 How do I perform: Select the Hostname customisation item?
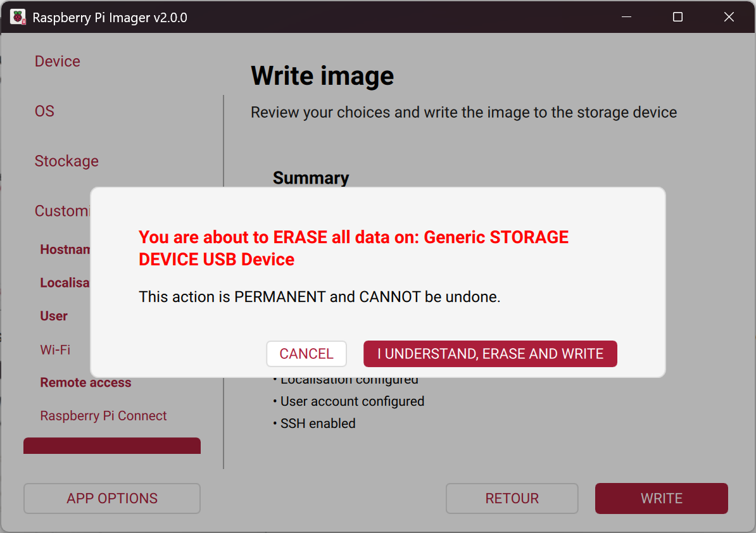tap(65, 249)
